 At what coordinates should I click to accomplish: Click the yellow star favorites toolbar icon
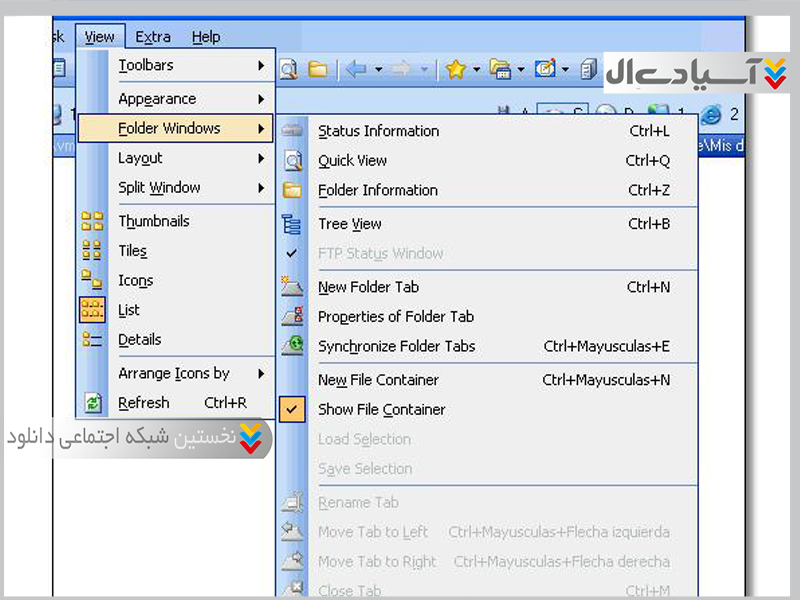pyautogui.click(x=456, y=69)
